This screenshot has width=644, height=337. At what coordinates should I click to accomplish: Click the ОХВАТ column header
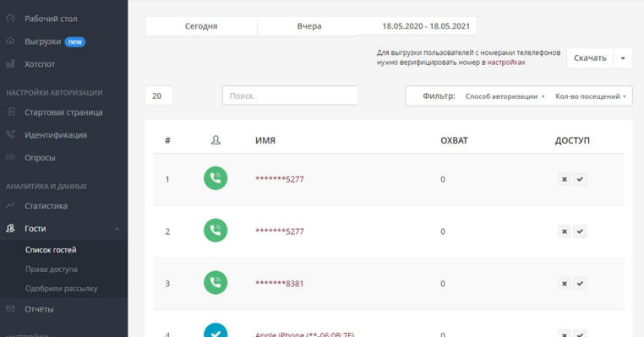454,140
